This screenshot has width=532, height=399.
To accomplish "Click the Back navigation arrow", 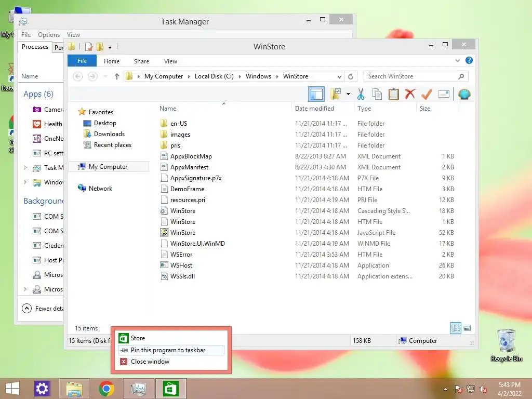I will point(78,76).
